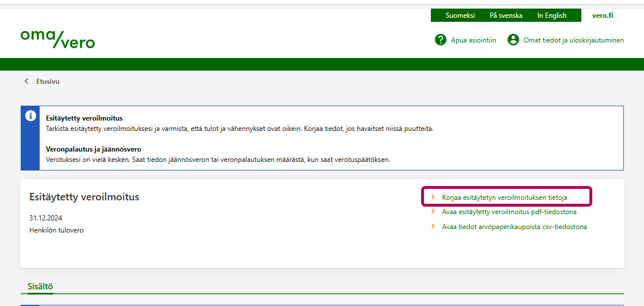Open the vero.fi website link
The height and width of the screenshot is (306, 644).
pos(602,16)
